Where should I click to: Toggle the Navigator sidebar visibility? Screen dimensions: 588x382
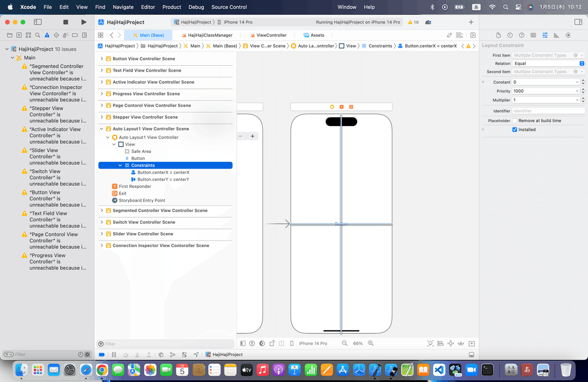tap(37, 22)
